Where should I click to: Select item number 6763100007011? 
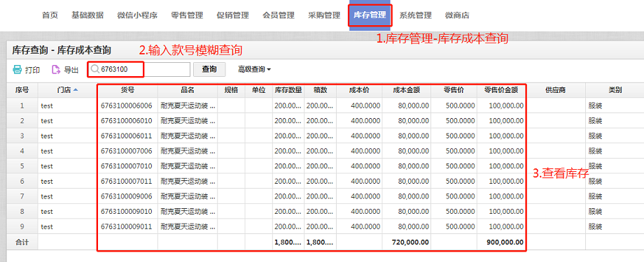(x=127, y=181)
